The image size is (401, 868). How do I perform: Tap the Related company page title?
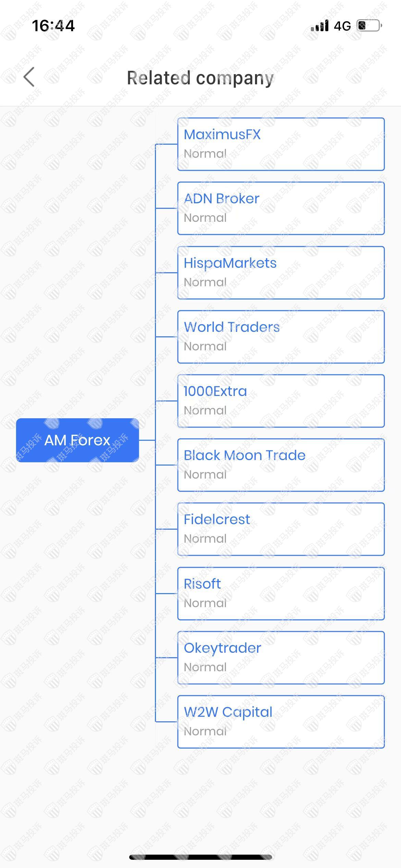pyautogui.click(x=200, y=78)
